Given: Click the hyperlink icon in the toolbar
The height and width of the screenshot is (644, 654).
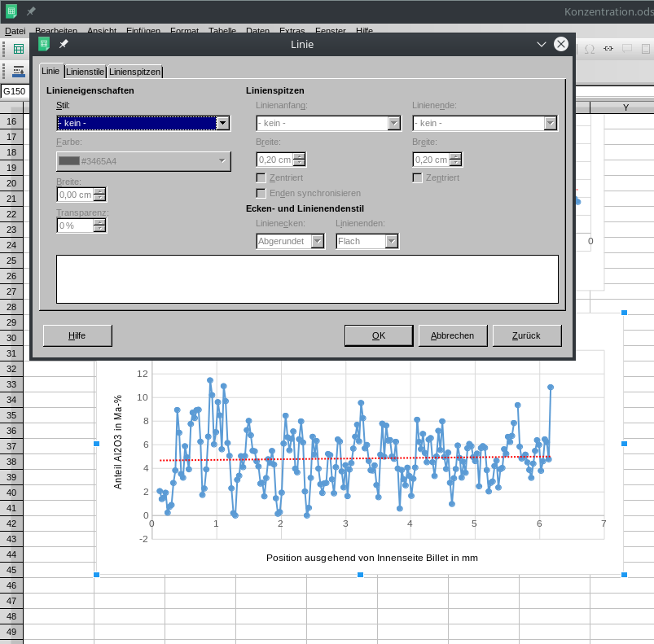Looking at the screenshot, I should (x=608, y=49).
